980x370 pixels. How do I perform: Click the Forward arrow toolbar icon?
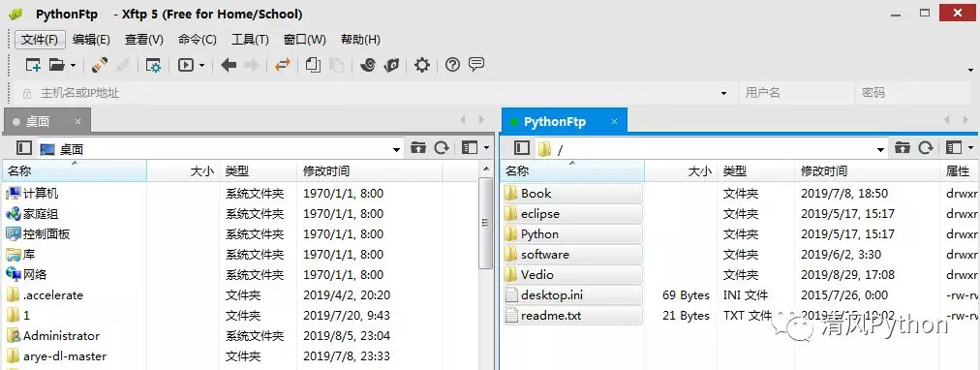pyautogui.click(x=251, y=64)
